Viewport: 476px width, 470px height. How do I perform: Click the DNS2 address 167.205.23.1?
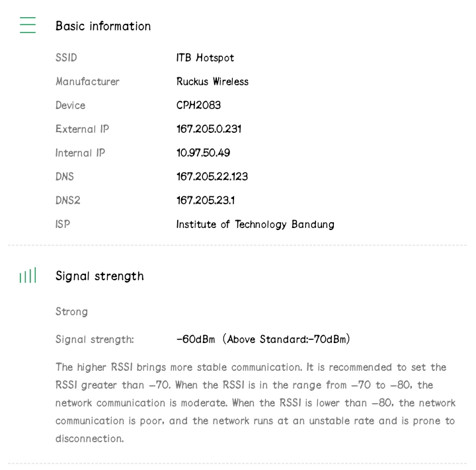coord(205,201)
